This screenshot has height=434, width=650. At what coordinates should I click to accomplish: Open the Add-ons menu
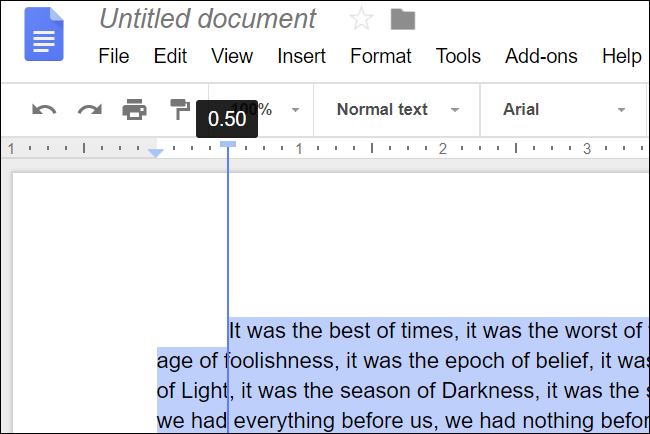pyautogui.click(x=541, y=56)
